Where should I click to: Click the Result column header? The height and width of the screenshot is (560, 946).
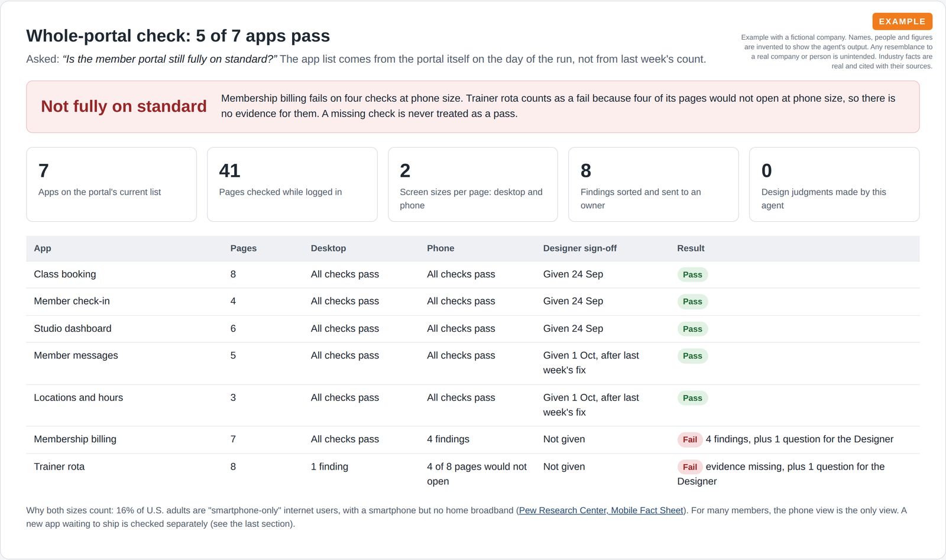[x=691, y=248]
